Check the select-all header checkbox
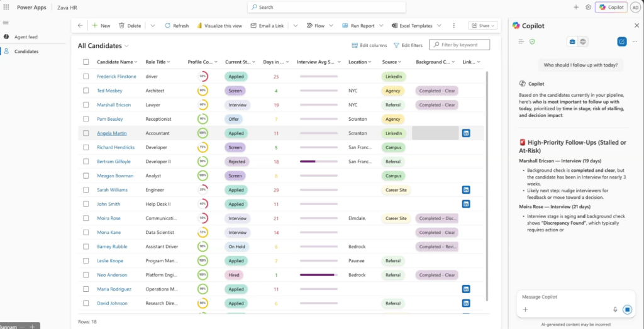The width and height of the screenshot is (644, 329). point(86,62)
